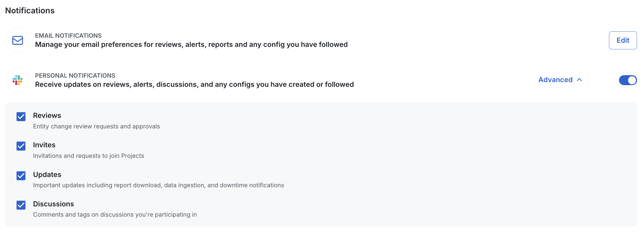Enable the Personal Notifications toggle switch
The image size is (644, 233).
point(628,80)
